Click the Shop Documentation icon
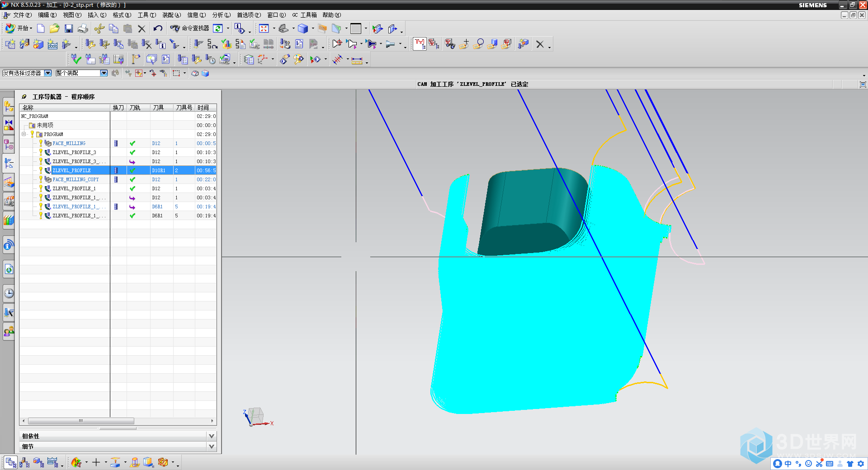Image resolution: width=868 pixels, height=470 pixels. tap(299, 44)
